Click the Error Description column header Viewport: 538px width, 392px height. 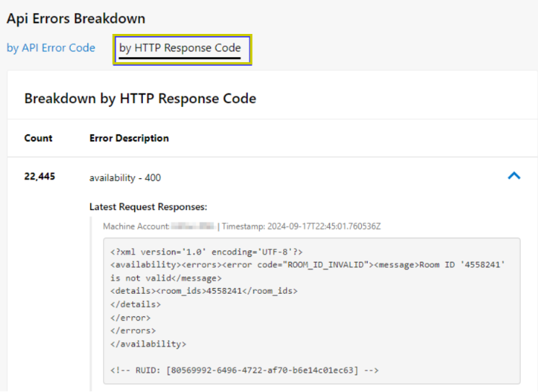(x=129, y=138)
